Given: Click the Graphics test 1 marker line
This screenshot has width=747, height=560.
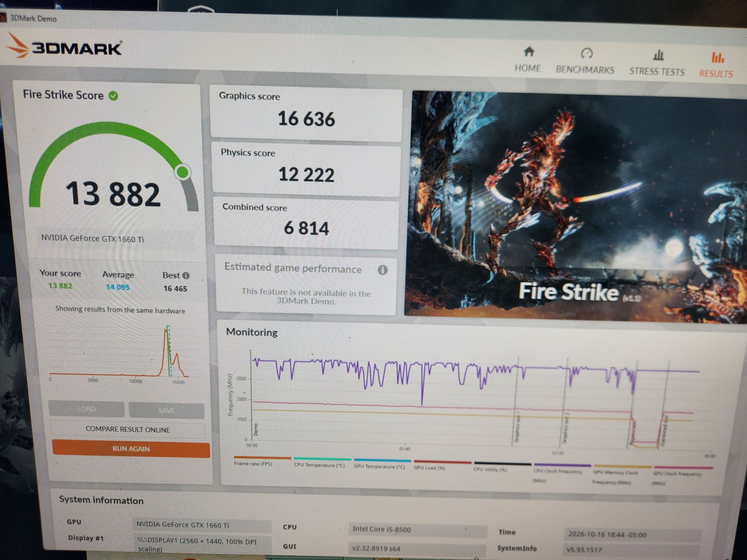Looking at the screenshot, I should click(x=515, y=401).
